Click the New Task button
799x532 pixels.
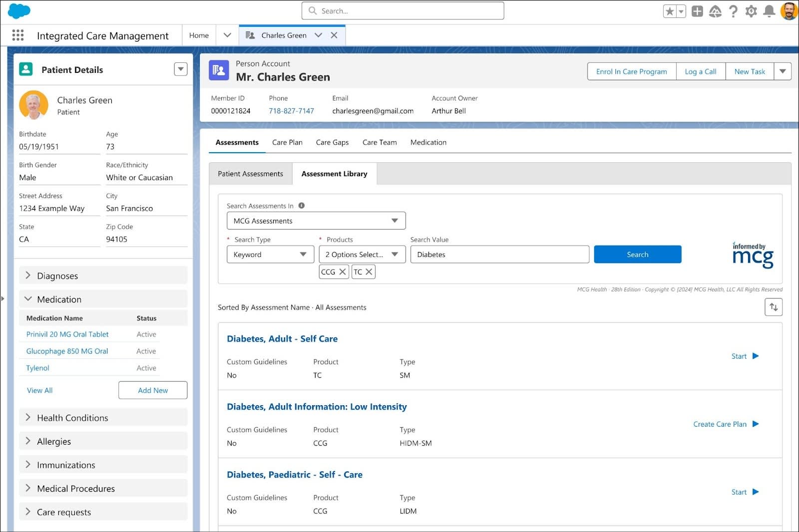(x=750, y=71)
